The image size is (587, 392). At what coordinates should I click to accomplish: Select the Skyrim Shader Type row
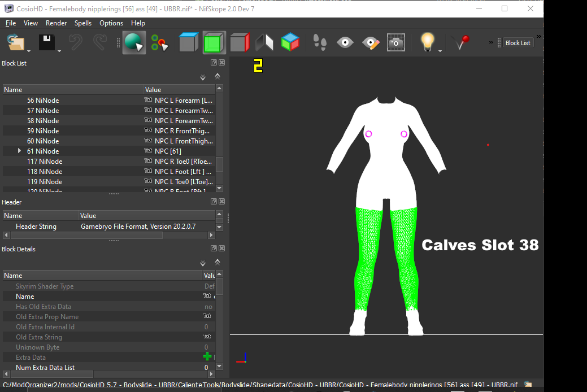109,286
